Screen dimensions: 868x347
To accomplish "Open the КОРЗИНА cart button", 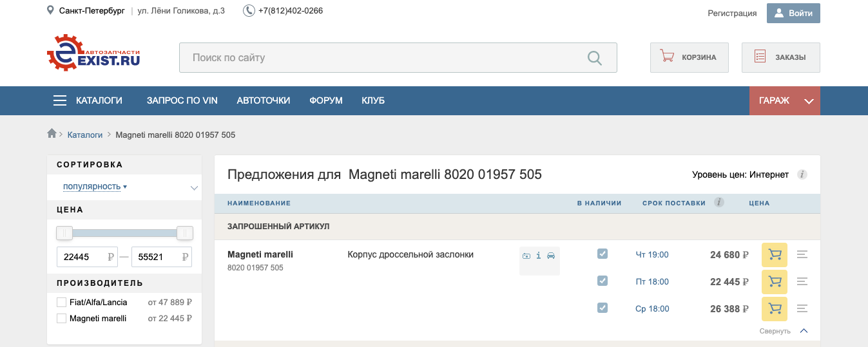I will tap(690, 57).
